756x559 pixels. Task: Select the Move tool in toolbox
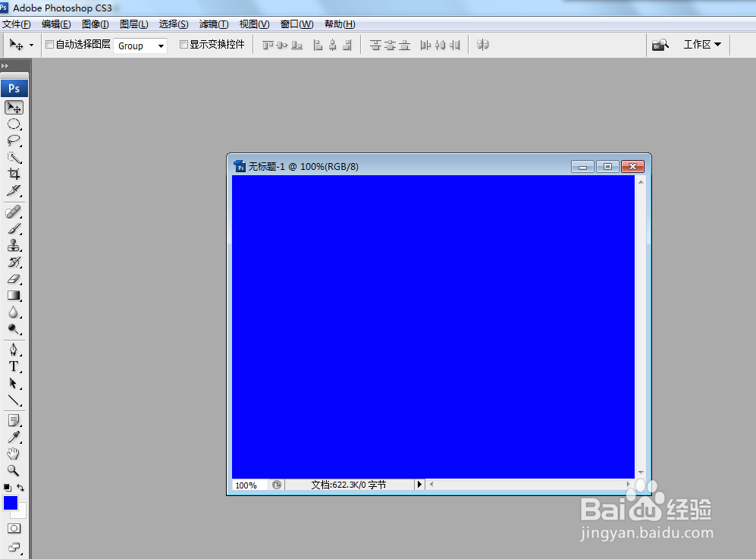click(x=14, y=107)
